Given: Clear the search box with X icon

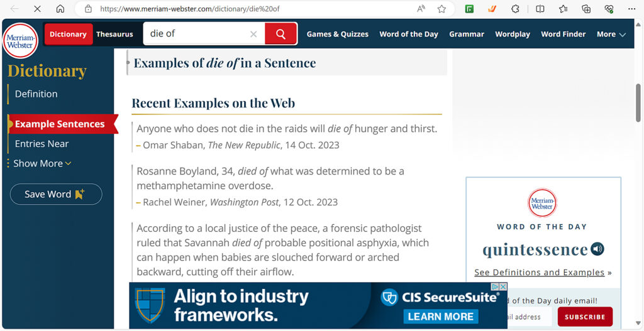Looking at the screenshot, I should pos(253,34).
